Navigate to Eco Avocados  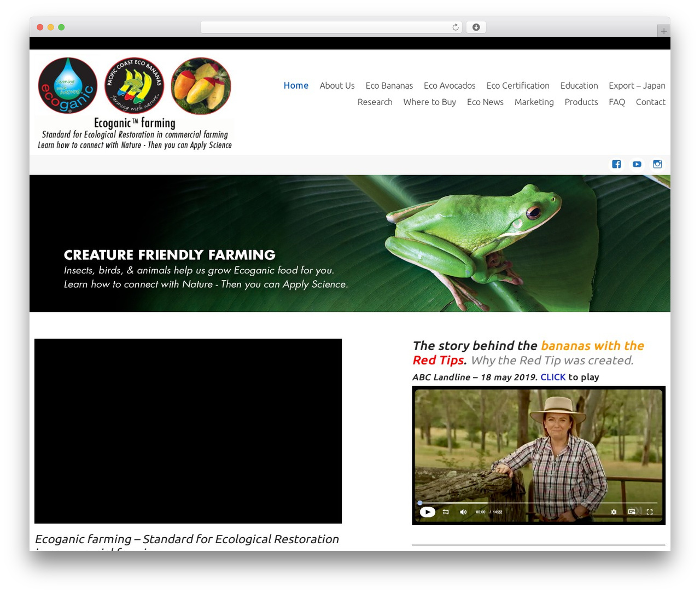point(450,85)
